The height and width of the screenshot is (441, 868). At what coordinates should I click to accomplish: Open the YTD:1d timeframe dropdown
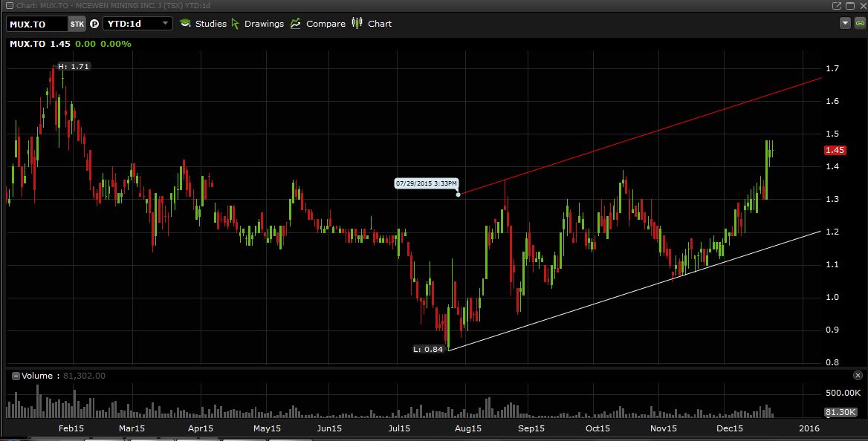click(x=137, y=24)
